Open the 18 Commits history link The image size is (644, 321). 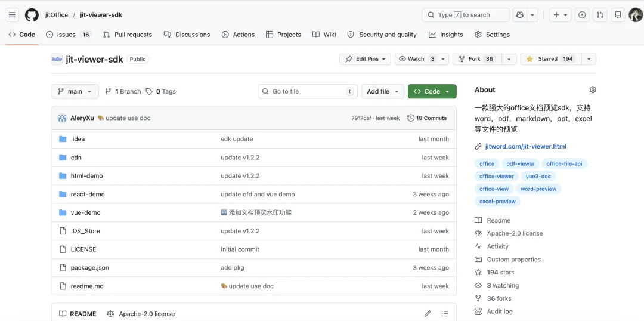coord(427,118)
